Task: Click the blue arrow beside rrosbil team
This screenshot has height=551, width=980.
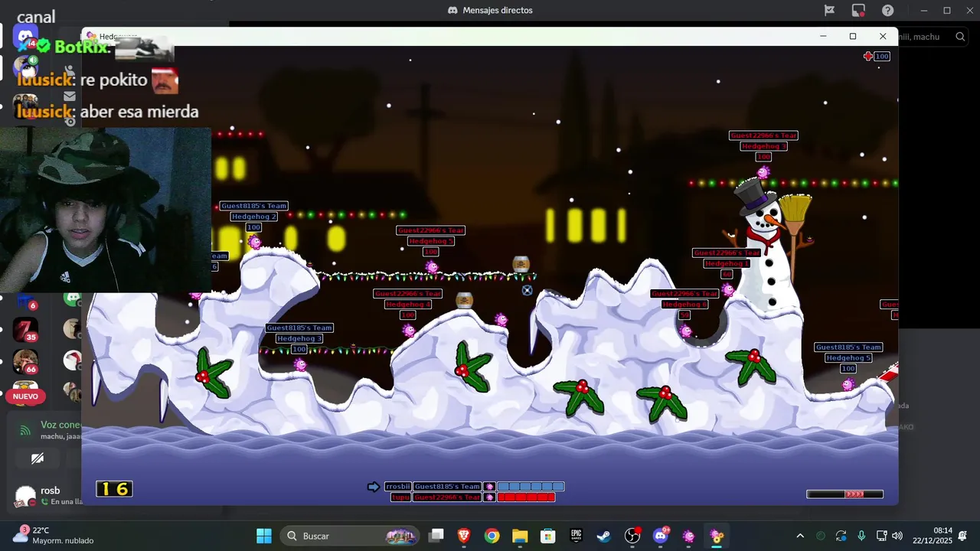Action: (374, 487)
